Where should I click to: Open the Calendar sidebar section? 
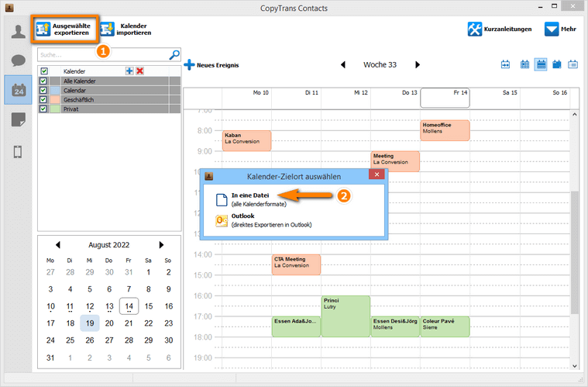(x=18, y=90)
